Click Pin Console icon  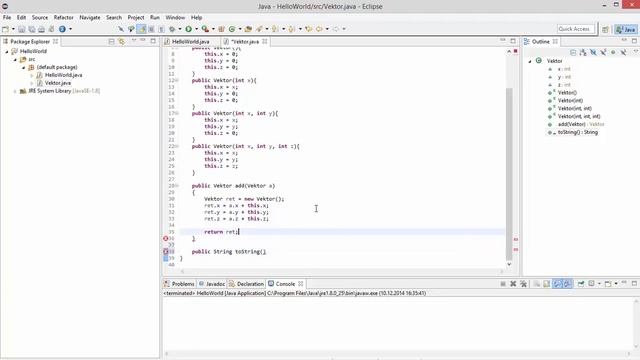[x=581, y=284]
